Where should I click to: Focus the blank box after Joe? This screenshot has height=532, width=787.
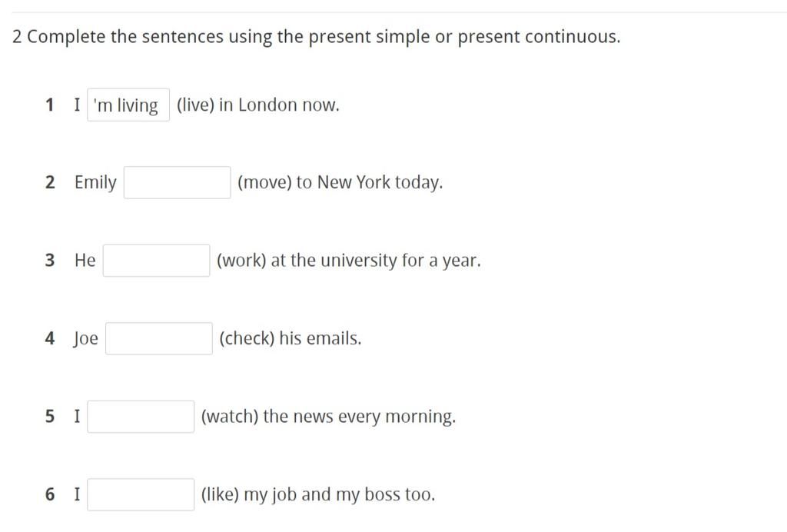[159, 338]
